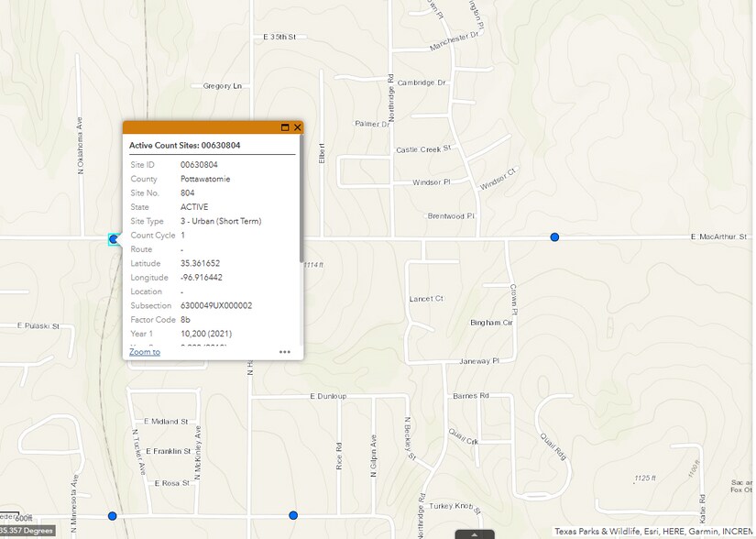The image size is (756, 539).
Task: Click the popup title Active Count Sites: 00630804
Action: [184, 145]
